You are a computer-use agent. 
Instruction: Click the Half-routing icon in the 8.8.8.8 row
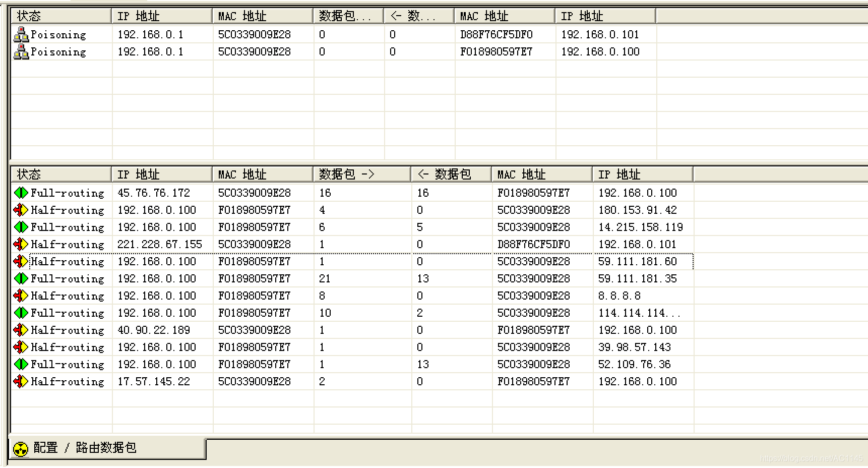[21, 296]
